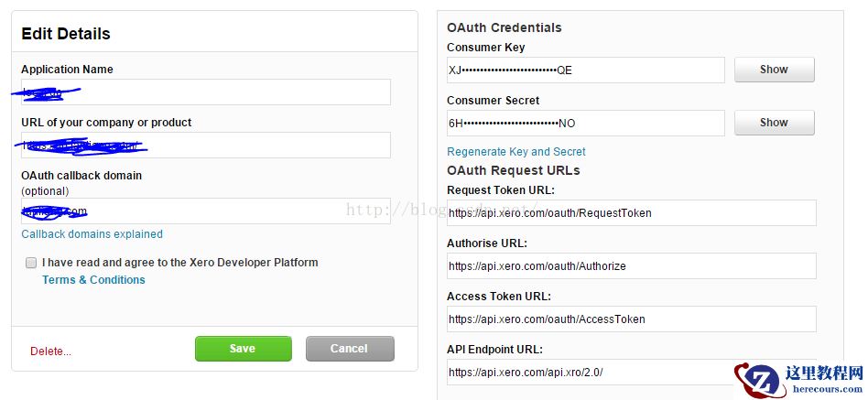The height and width of the screenshot is (400, 868).
Task: Open Callback domains explained link
Action: [x=92, y=234]
